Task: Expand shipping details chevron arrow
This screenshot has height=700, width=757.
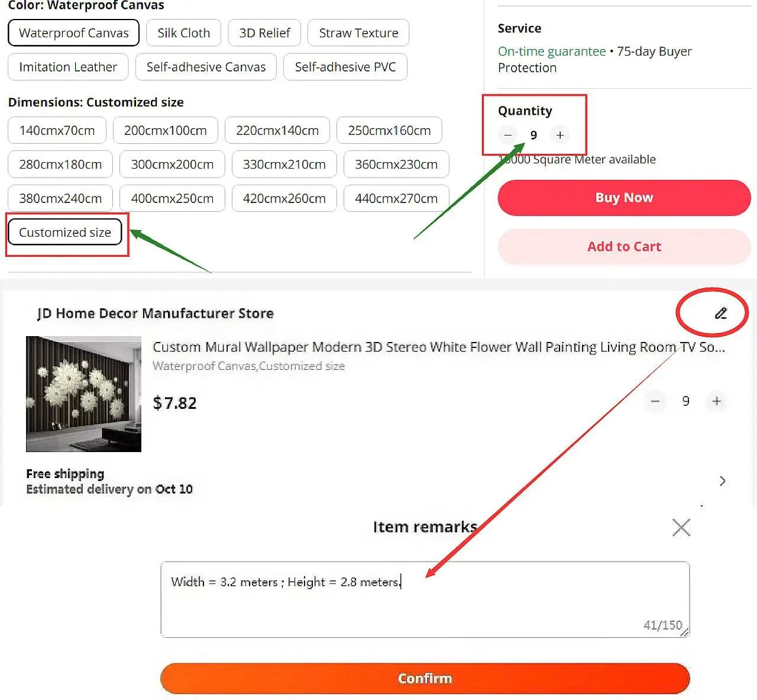Action: coord(722,480)
